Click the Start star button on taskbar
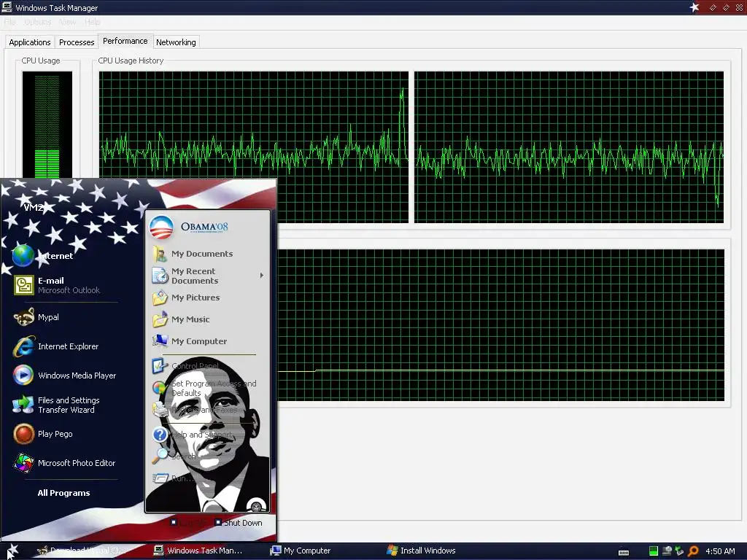Viewport: 747px width, 560px height. point(12,551)
